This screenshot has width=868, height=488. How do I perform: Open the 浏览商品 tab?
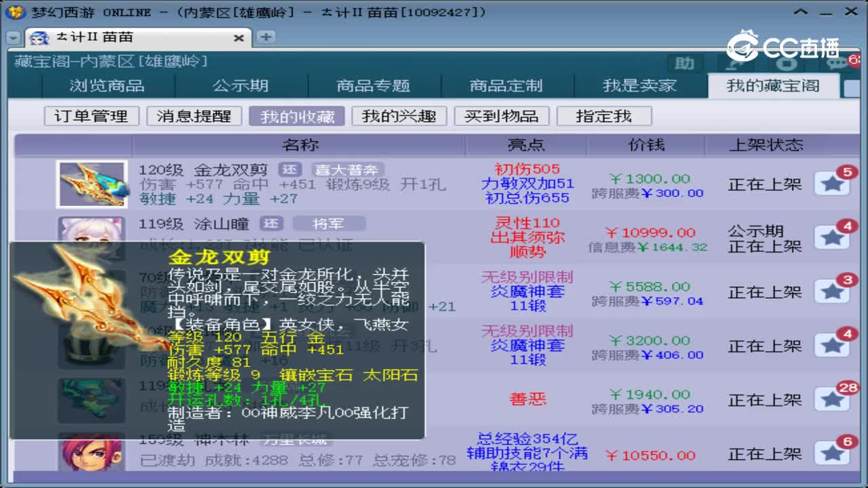click(107, 86)
